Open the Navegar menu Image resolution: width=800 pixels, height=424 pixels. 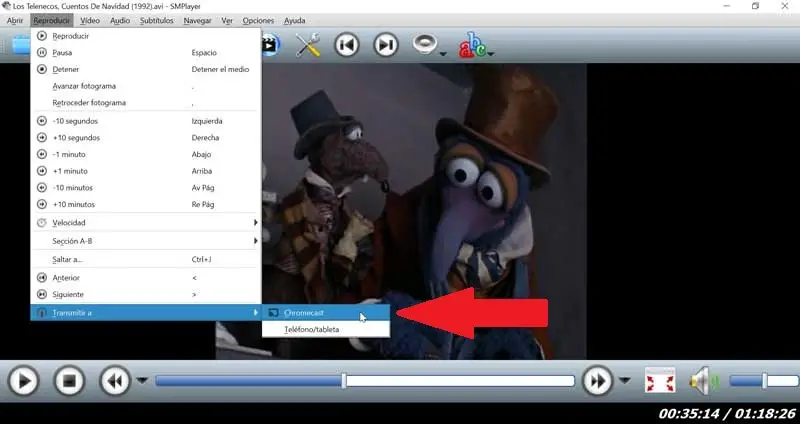click(x=197, y=20)
